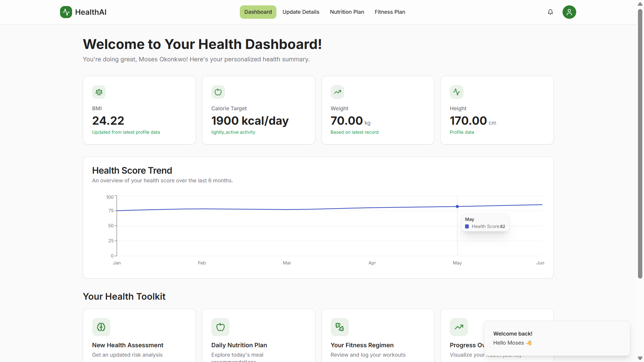
Task: Click the scrollbar up arrow
Action: point(640,4)
